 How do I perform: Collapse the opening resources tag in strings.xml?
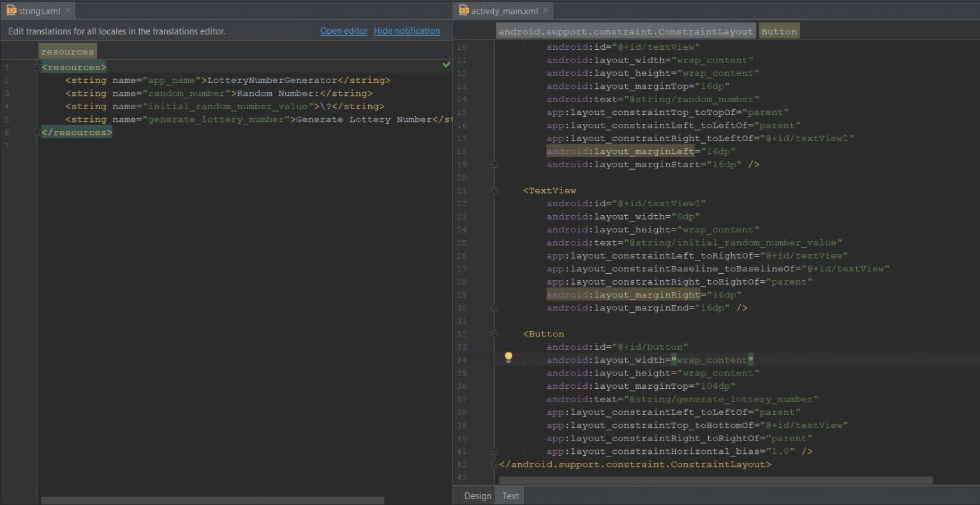(x=36, y=67)
